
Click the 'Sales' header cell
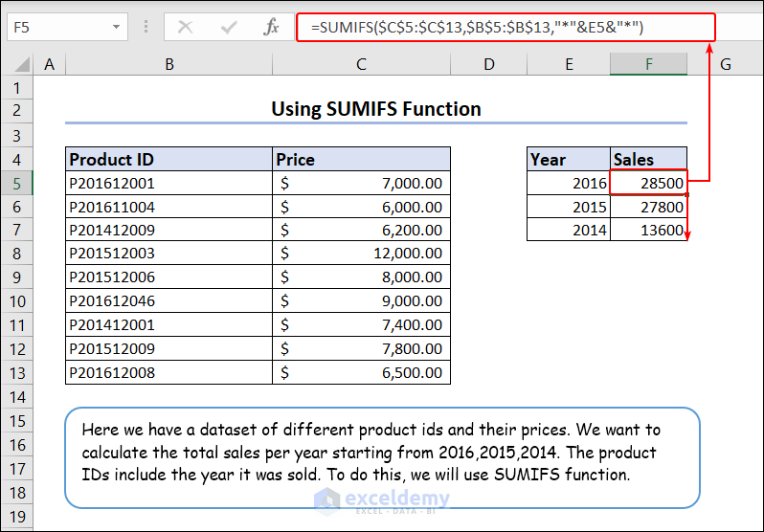(648, 159)
